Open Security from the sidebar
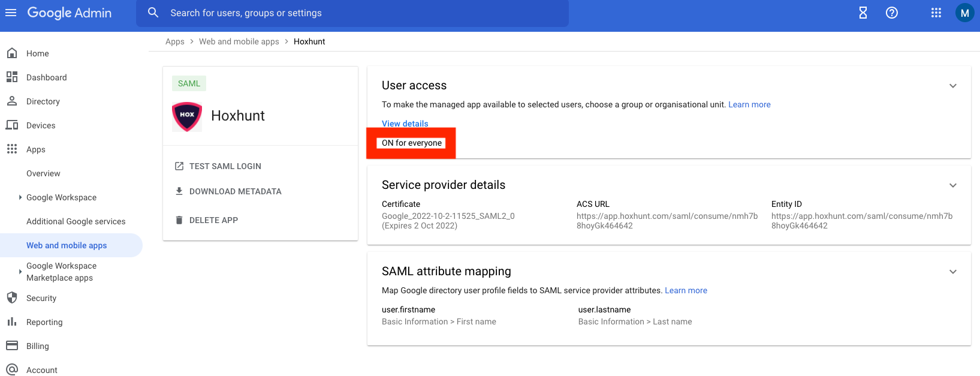Image resolution: width=980 pixels, height=376 pixels. [x=41, y=298]
